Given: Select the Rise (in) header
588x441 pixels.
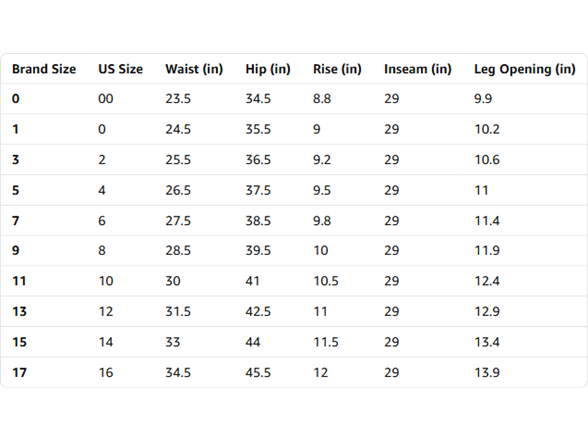Looking at the screenshot, I should (x=337, y=69).
